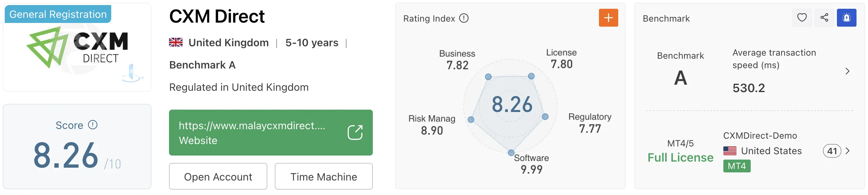This screenshot has width=868, height=195.
Task: Expand average transaction speed details chevron
Action: point(847,71)
